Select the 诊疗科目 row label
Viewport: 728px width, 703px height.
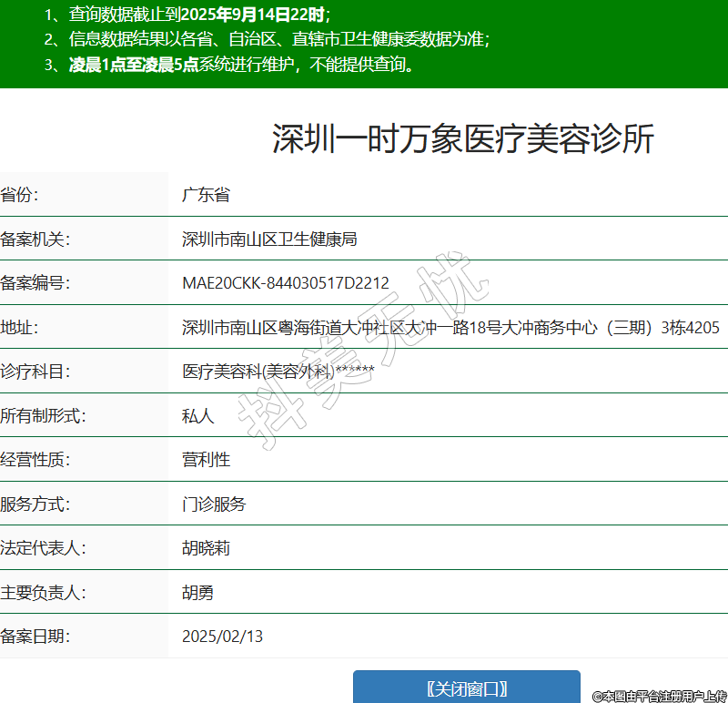click(35, 372)
